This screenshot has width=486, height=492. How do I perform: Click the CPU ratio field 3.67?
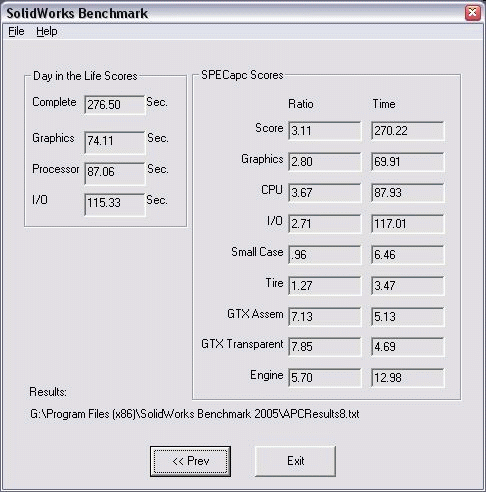325,193
